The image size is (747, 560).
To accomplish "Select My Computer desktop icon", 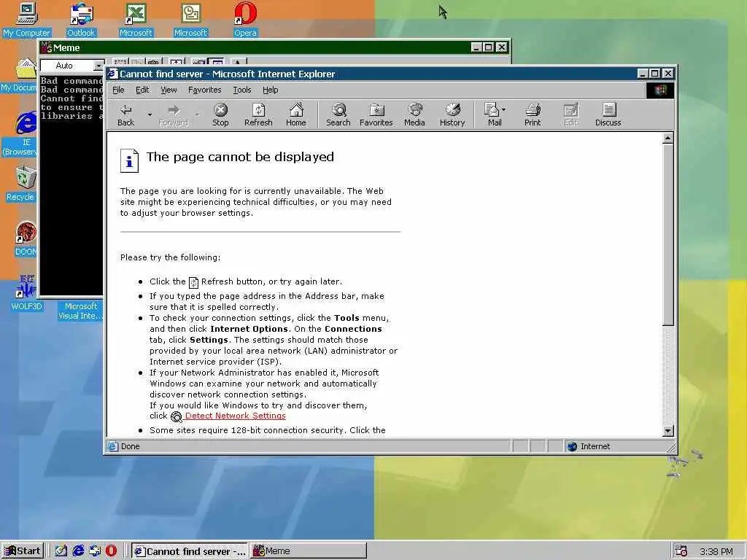I will pyautogui.click(x=26, y=20).
